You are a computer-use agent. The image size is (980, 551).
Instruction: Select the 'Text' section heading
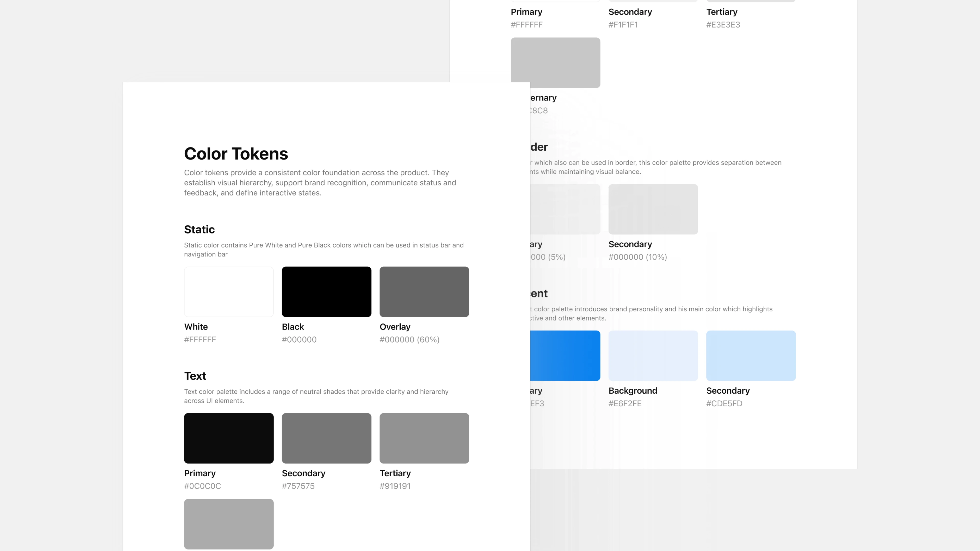tap(195, 376)
